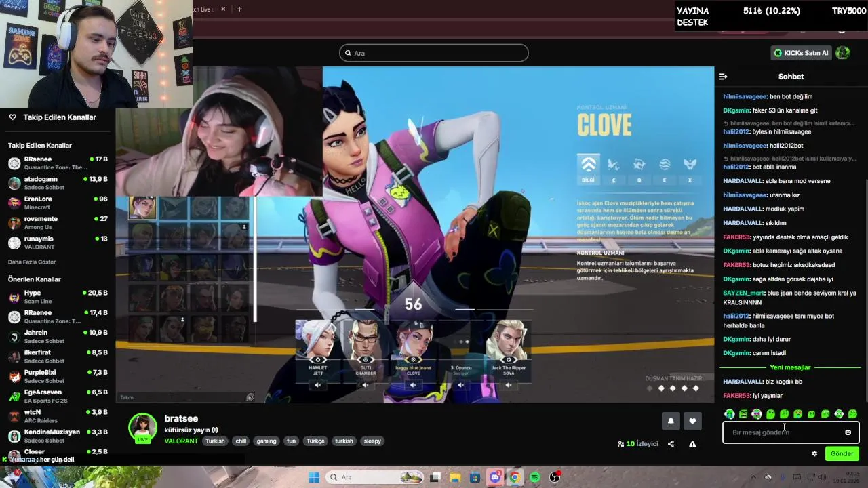Jump to 'Yeni mesajlar' divider in chat

tap(790, 367)
